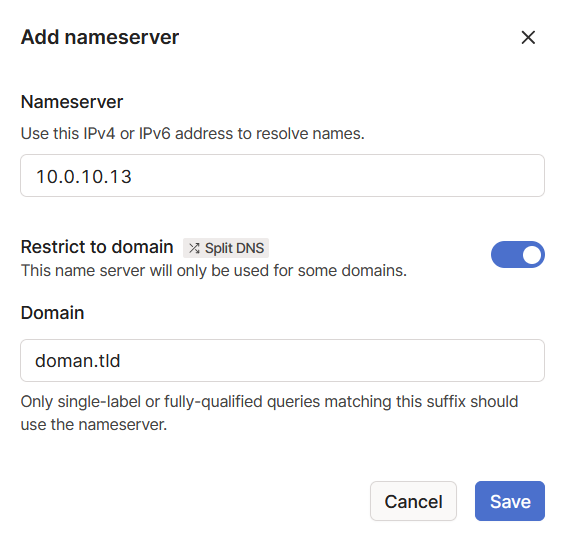Click the Split DNS badge label
Image resolution: width=566 pixels, height=540 pixels.
tap(226, 248)
